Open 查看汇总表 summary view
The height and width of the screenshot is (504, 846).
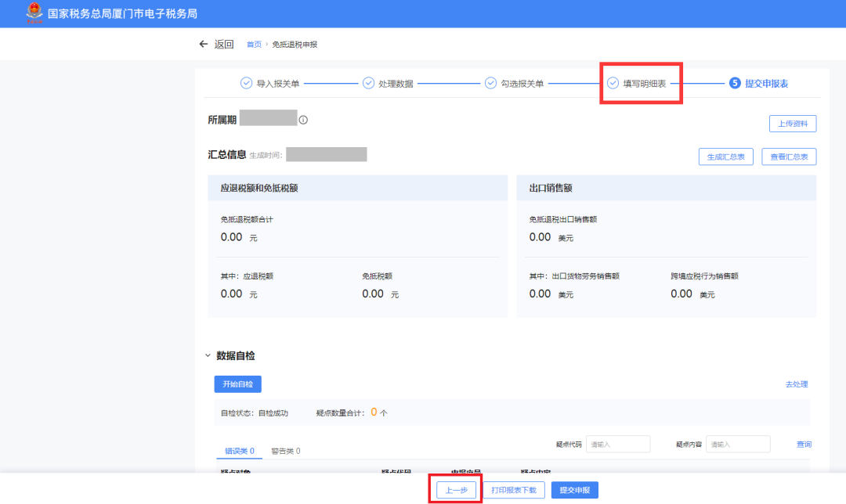789,157
